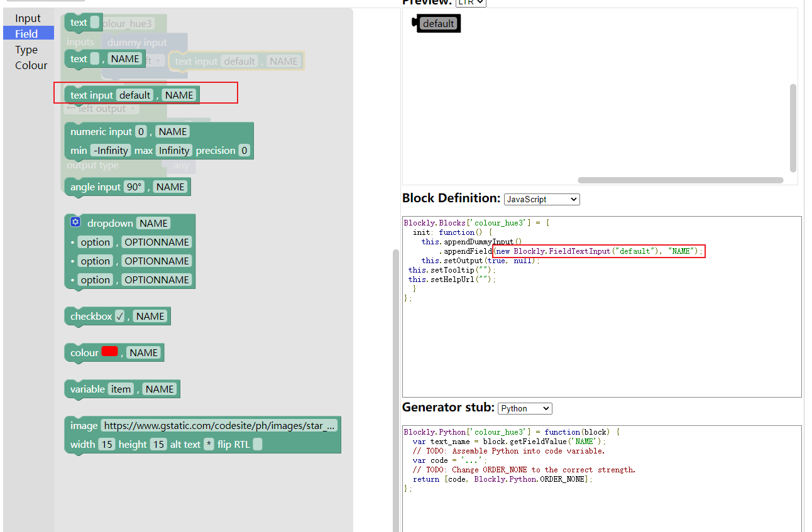This screenshot has height=532, width=812.
Task: Change the Block Definition language from JavaScript
Action: coord(541,199)
